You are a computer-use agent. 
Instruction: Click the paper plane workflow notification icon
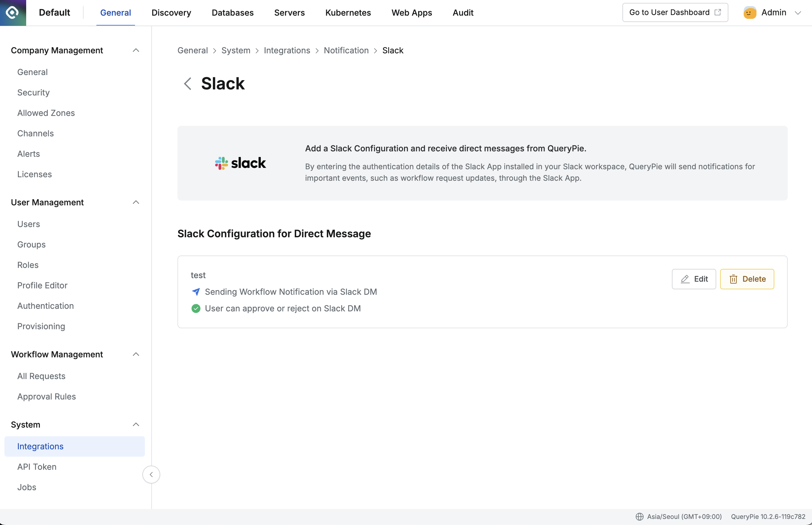click(196, 292)
